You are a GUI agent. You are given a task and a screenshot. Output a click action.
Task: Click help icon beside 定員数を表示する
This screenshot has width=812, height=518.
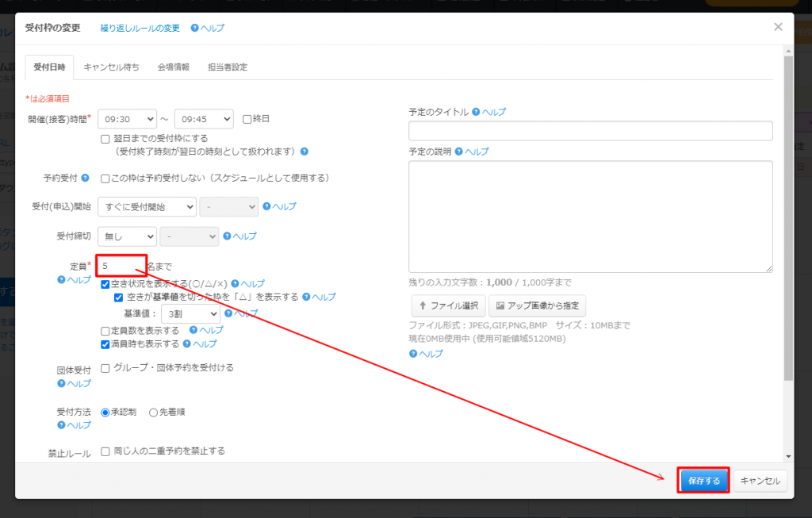(193, 330)
